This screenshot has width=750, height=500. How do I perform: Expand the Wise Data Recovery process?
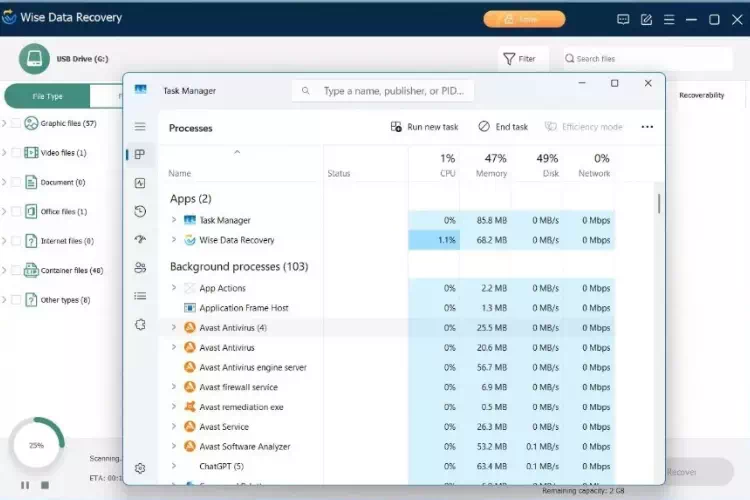pos(174,240)
